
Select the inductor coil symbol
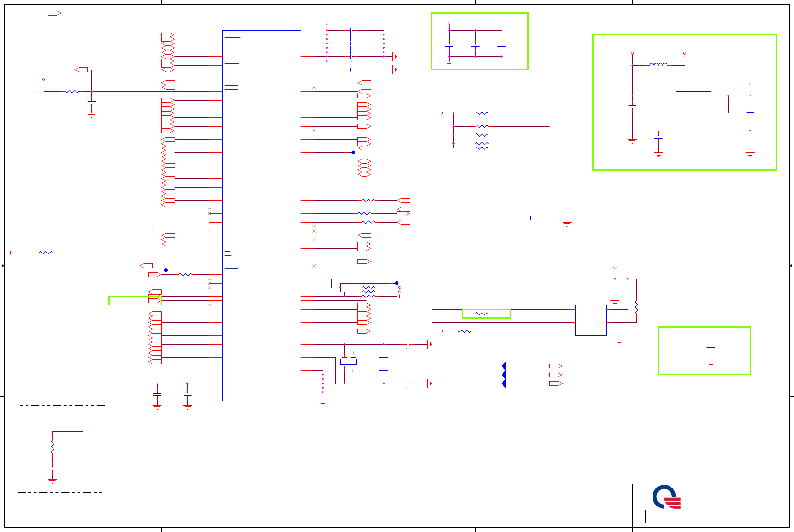658,64
